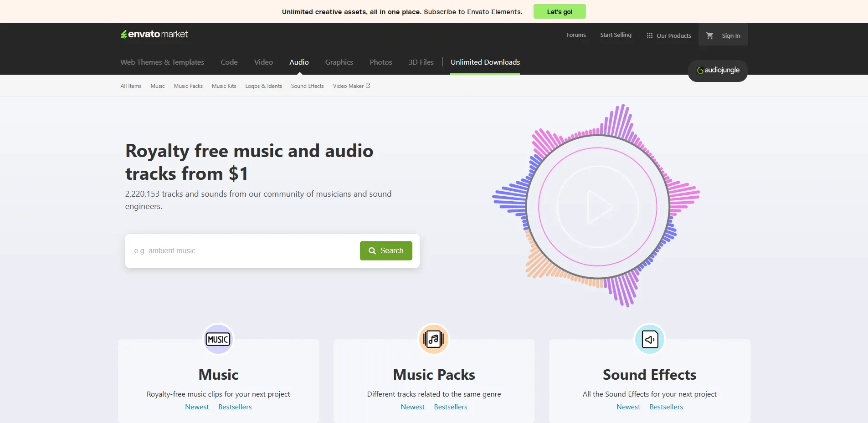Click the Sound Effects card heading
Image resolution: width=868 pixels, height=423 pixels.
(650, 375)
